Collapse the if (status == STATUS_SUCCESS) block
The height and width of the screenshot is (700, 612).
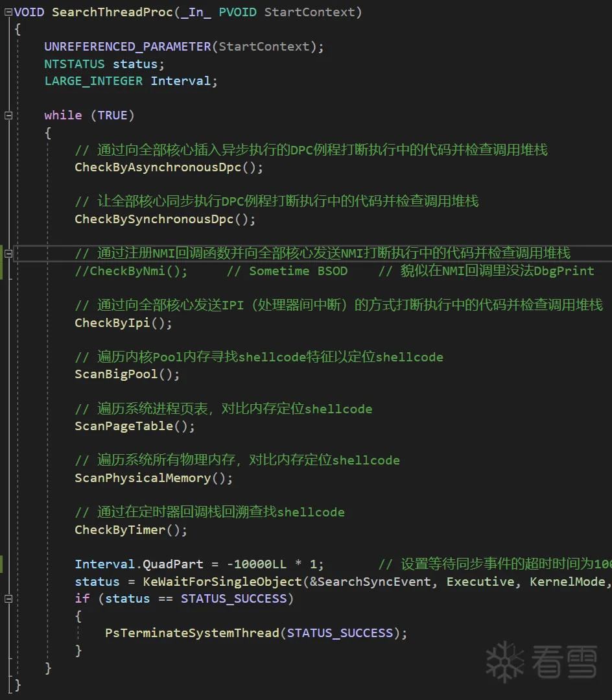[x=8, y=599]
